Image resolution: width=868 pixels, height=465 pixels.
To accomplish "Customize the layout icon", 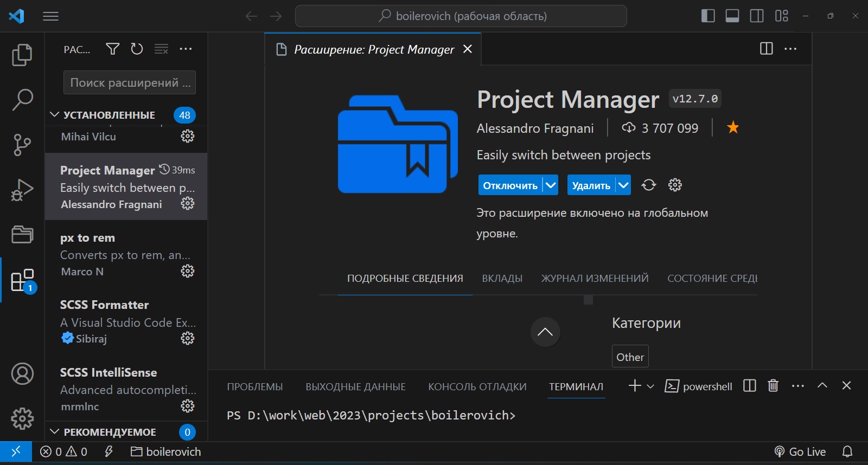I will [782, 16].
